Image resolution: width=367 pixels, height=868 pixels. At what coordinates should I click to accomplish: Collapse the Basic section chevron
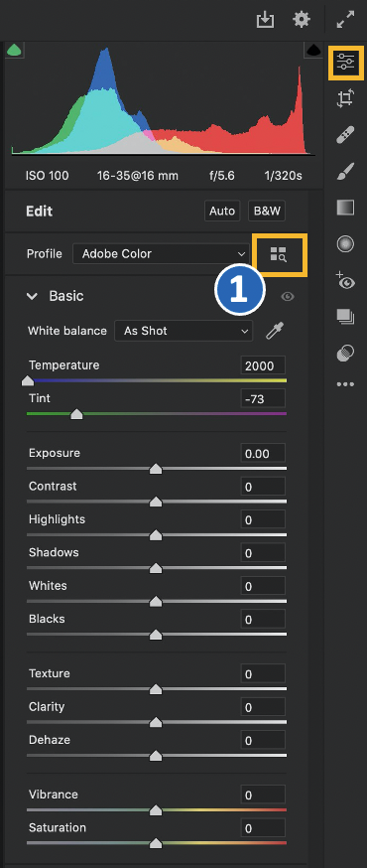32,296
